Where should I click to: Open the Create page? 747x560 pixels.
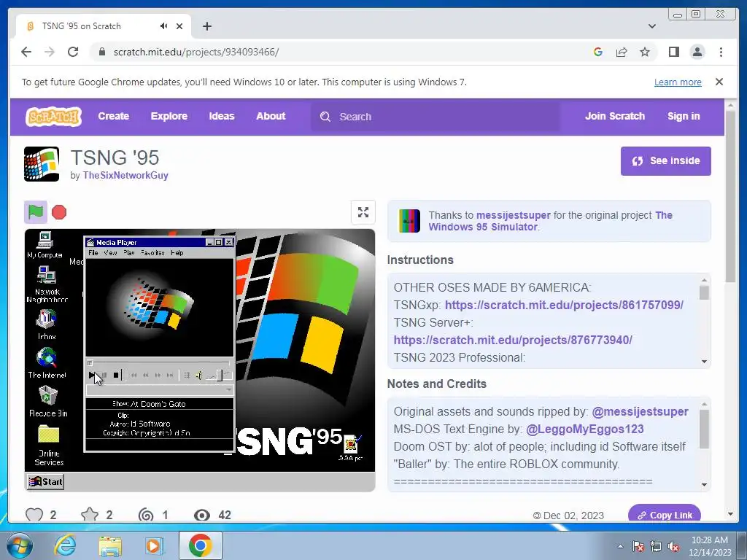[x=113, y=116]
